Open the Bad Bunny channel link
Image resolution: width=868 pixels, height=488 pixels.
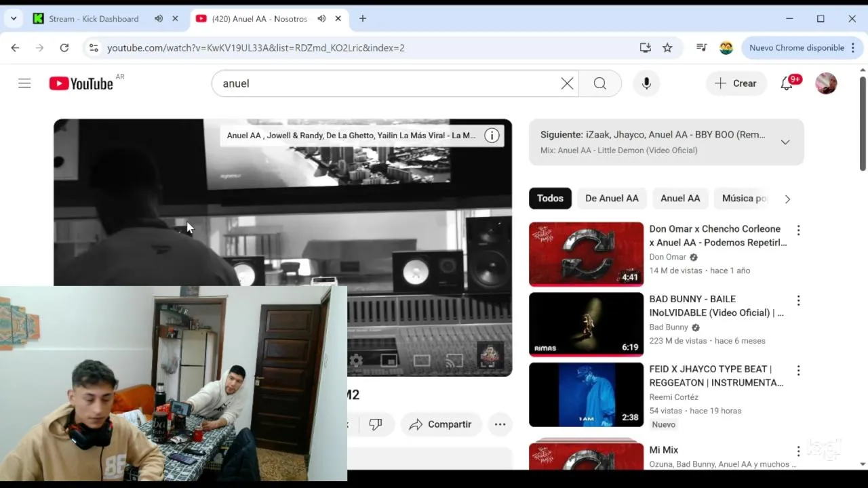[669, 327]
